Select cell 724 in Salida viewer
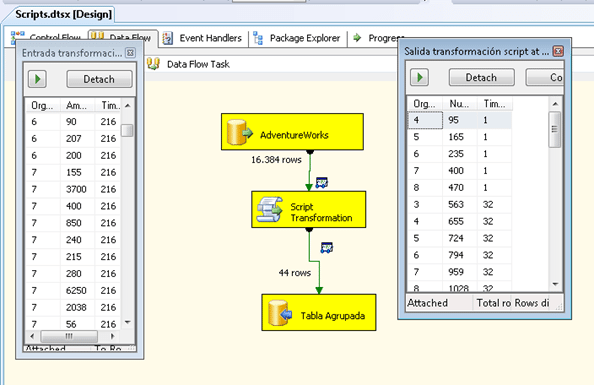This screenshot has width=594, height=385. coord(460,238)
